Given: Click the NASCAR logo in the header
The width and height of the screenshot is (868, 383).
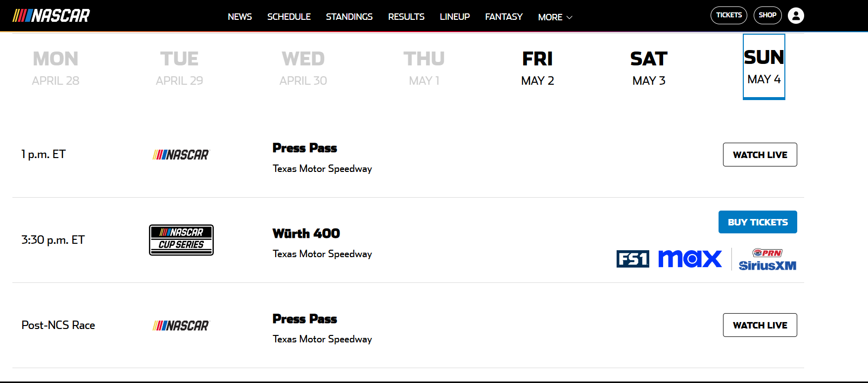Looking at the screenshot, I should [x=51, y=16].
